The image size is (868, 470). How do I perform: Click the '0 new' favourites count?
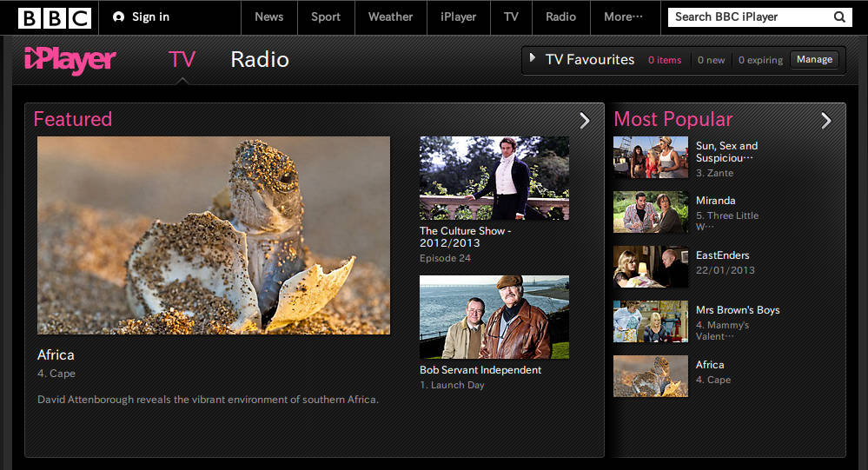[x=712, y=60]
